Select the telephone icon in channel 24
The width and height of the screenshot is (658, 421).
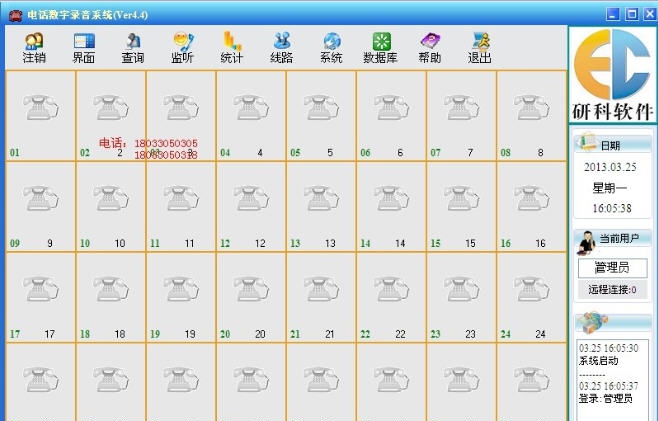(x=531, y=289)
